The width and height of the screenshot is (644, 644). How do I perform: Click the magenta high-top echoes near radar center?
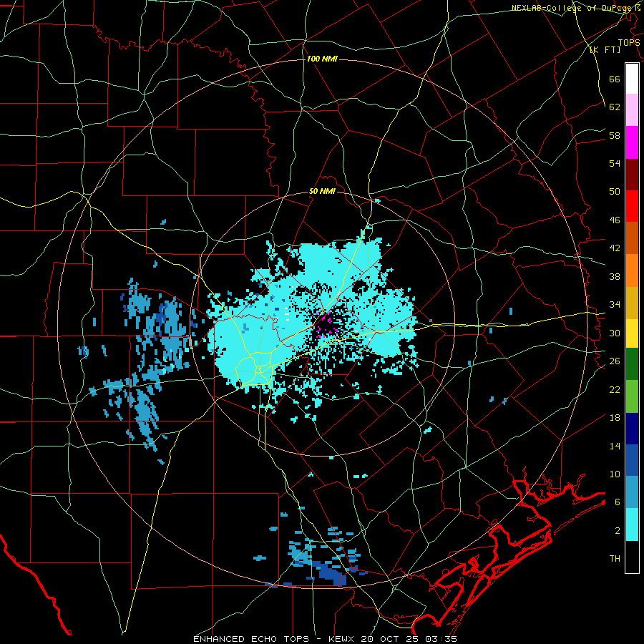click(327, 324)
